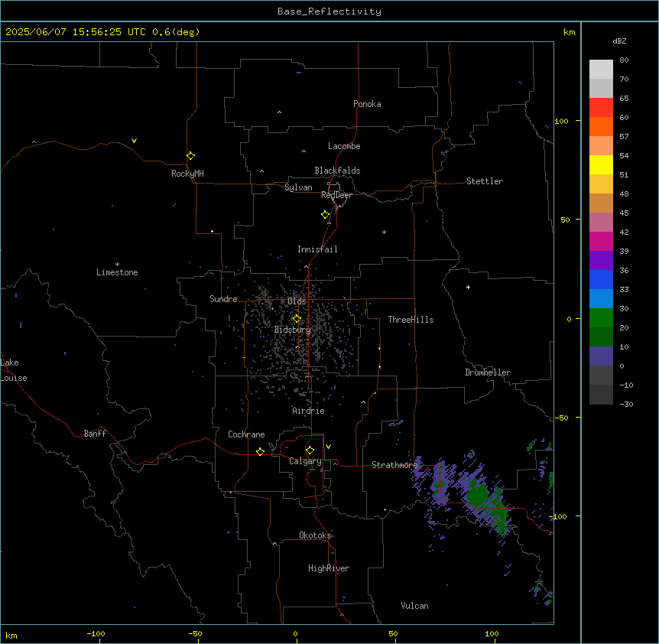Click the -50 tick on the bottom axis
This screenshot has height=644, width=659.
click(x=195, y=633)
